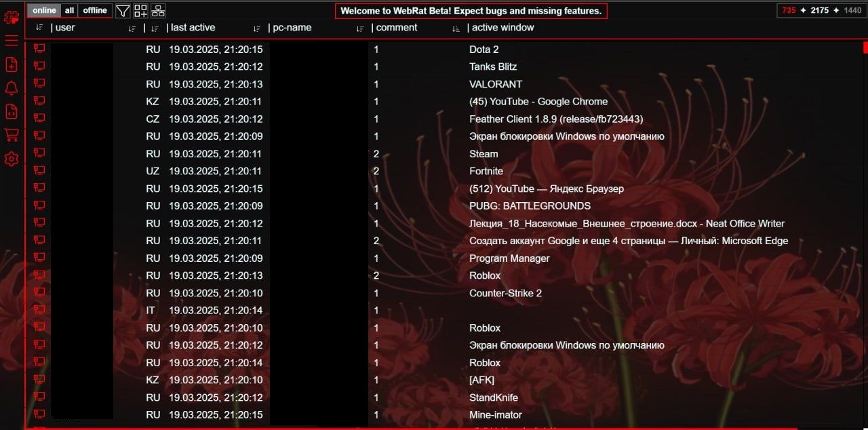Select the Counter-Strike 2 cell

[x=505, y=293]
